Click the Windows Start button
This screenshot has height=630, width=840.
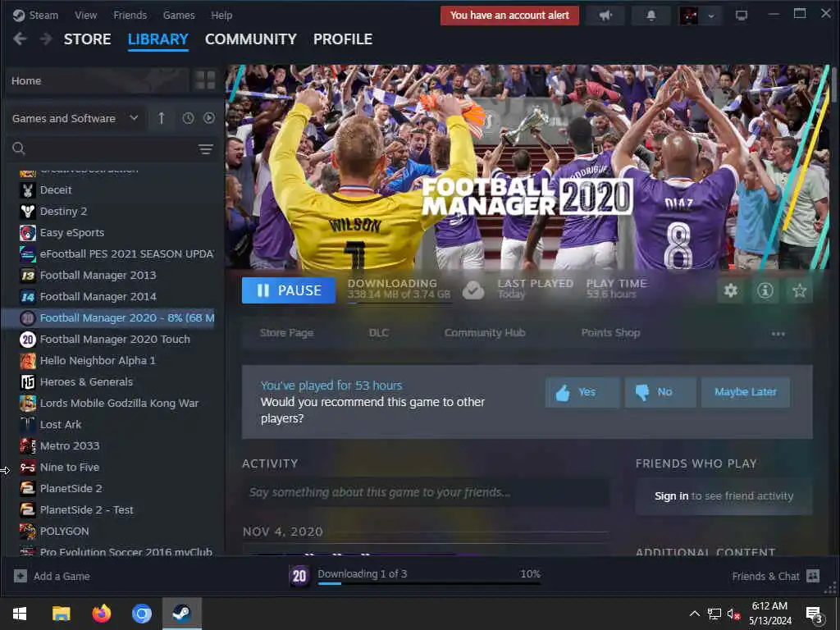pyautogui.click(x=20, y=614)
